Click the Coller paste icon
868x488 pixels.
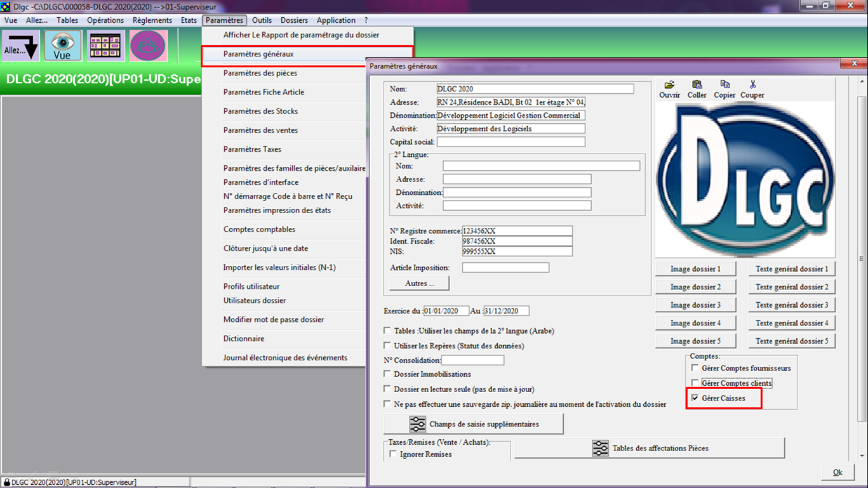[x=697, y=85]
